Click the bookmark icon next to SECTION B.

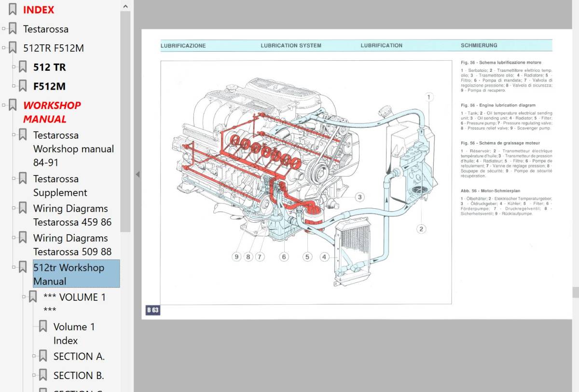(43, 375)
